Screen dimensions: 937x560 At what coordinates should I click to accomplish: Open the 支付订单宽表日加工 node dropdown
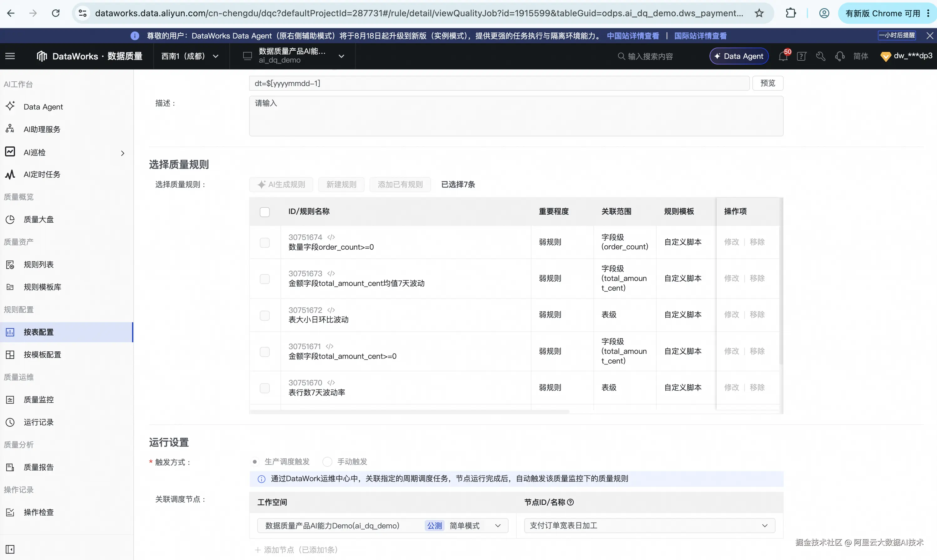pos(649,525)
